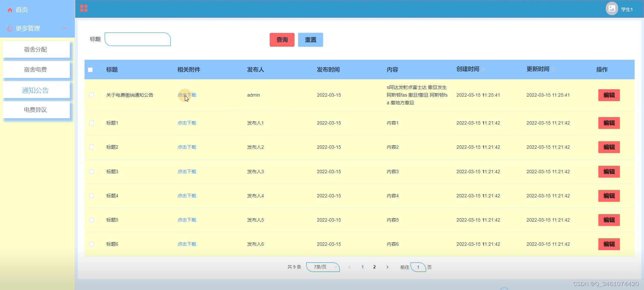Click the 相关附件 column header
The image size is (644, 290).
[189, 69]
